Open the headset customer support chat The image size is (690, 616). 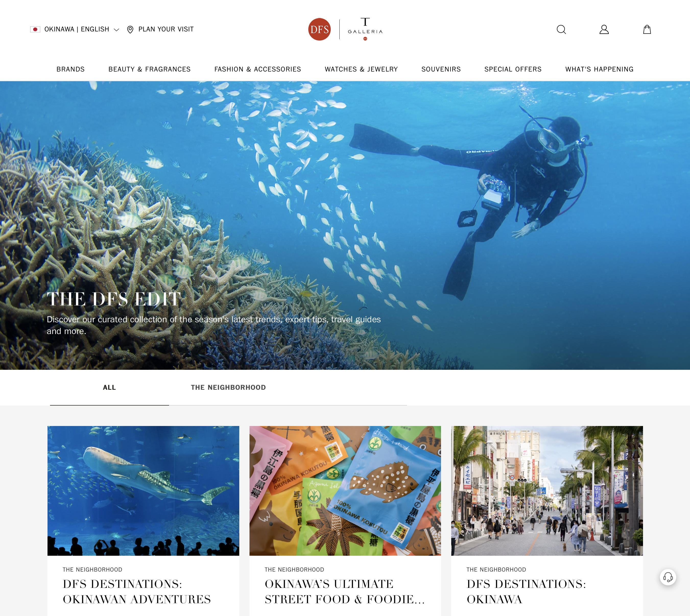pyautogui.click(x=668, y=577)
